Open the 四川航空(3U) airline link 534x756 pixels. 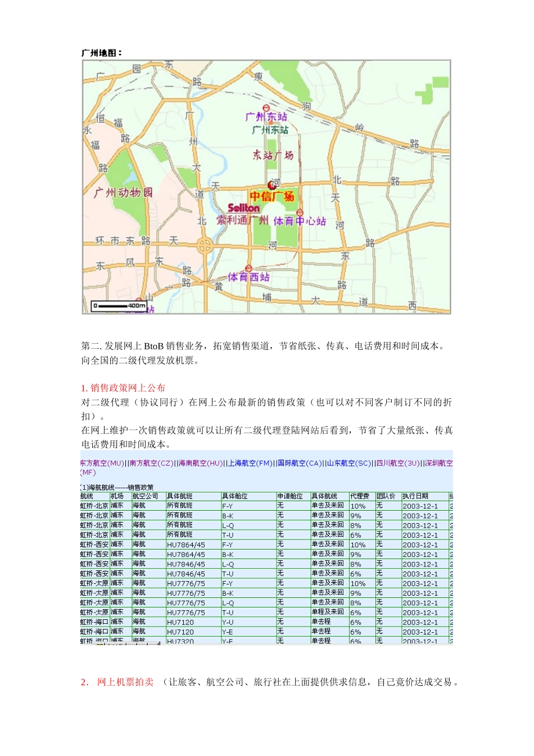398,463
